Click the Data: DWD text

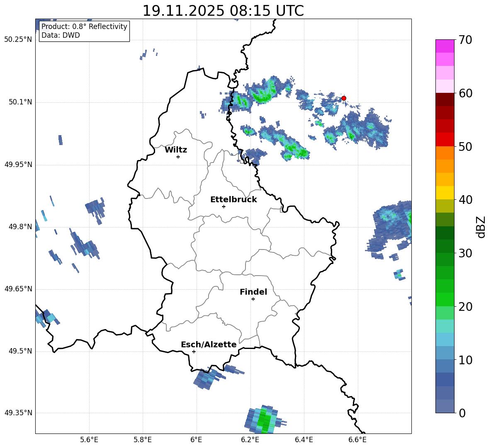[61, 35]
